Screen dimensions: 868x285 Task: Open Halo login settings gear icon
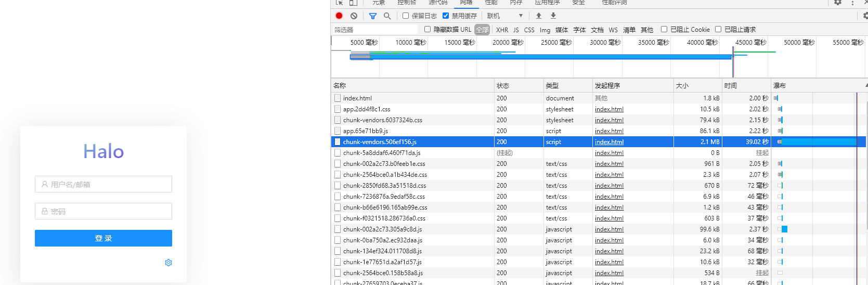(x=169, y=263)
